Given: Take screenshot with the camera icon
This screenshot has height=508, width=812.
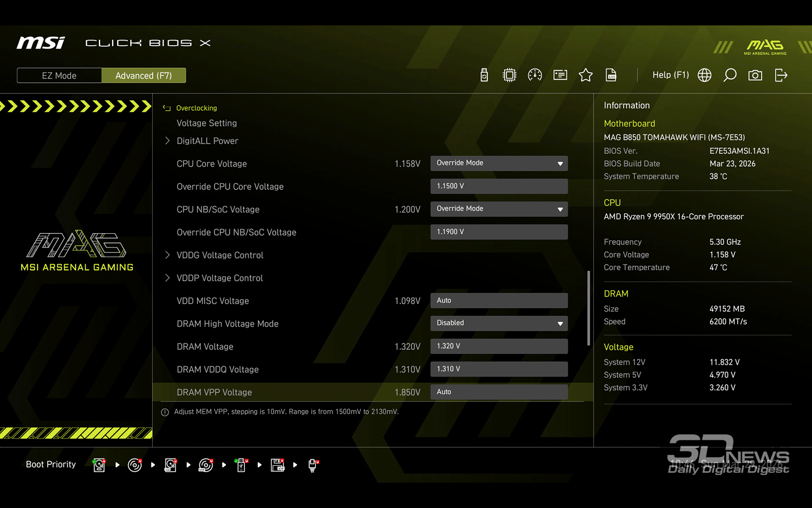Looking at the screenshot, I should pyautogui.click(x=755, y=75).
